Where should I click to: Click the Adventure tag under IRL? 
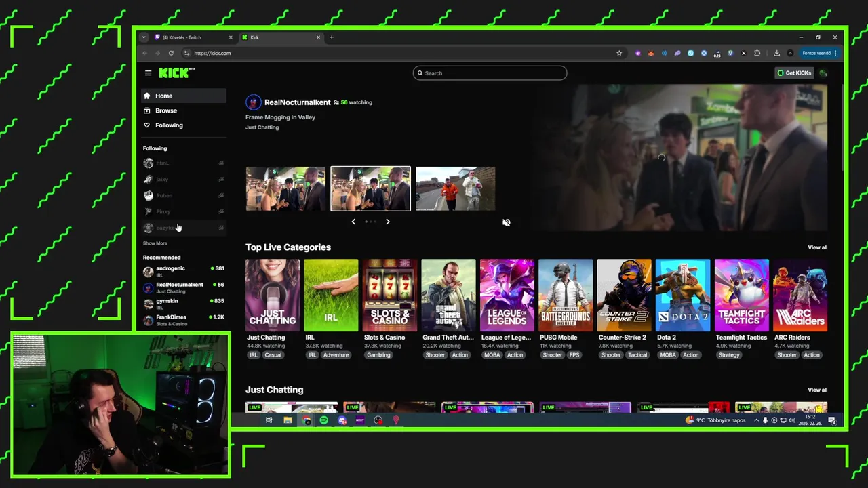(336, 355)
